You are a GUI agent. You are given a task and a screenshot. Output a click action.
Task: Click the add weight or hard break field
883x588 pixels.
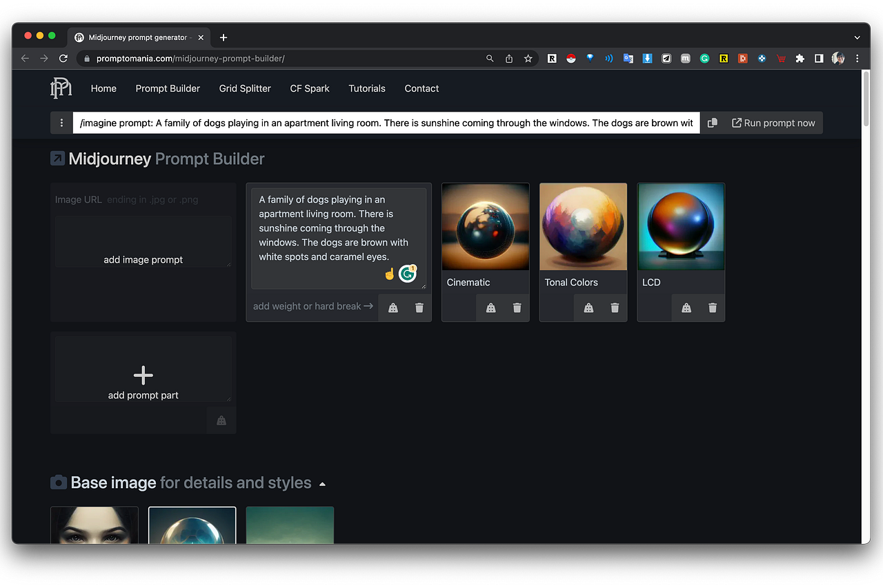313,306
